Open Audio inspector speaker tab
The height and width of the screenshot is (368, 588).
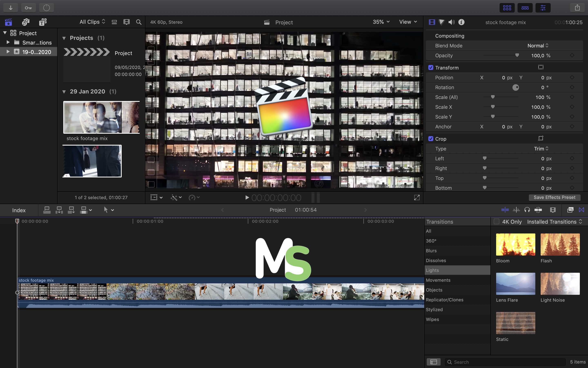coord(451,22)
